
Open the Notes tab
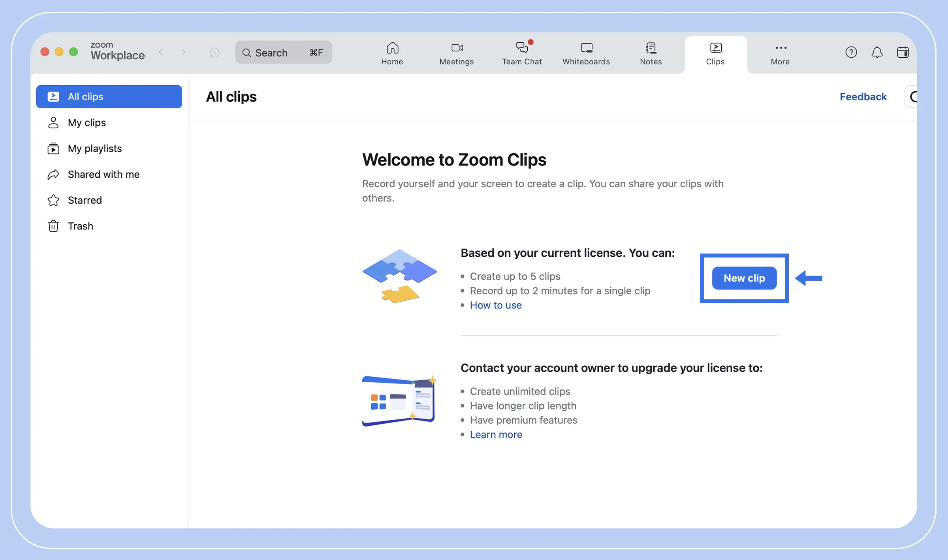pos(651,54)
